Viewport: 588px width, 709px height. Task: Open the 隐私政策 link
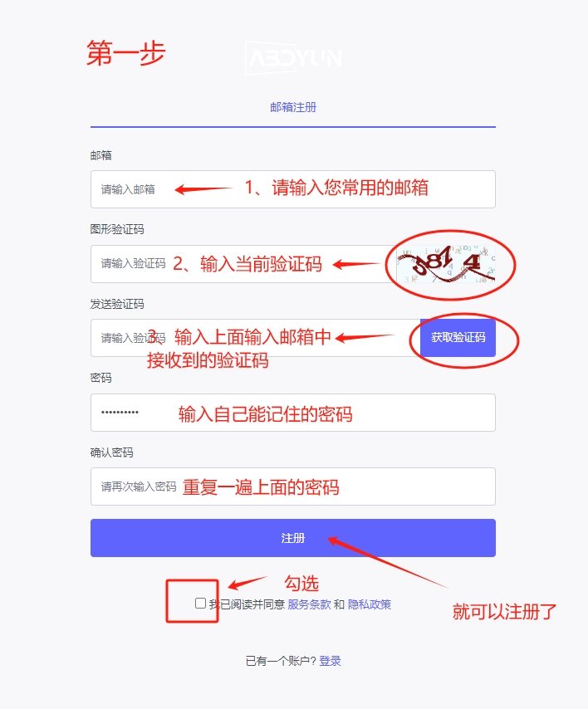(x=370, y=604)
